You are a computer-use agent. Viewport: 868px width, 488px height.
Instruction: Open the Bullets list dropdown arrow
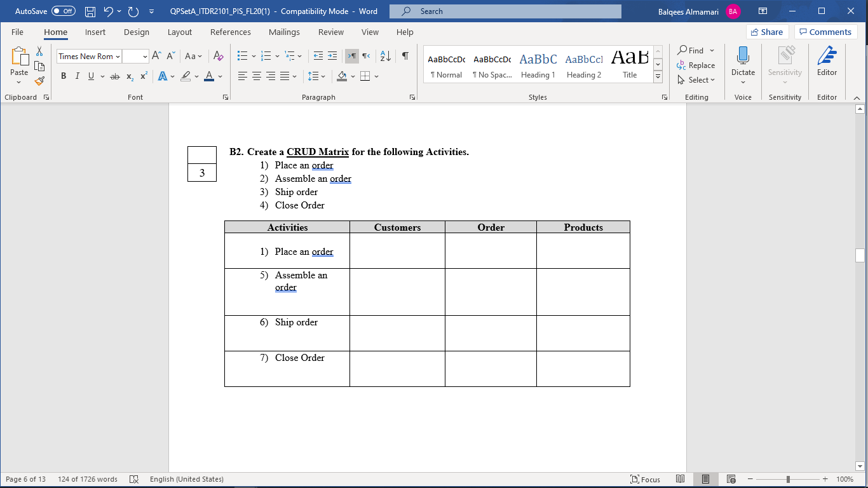point(254,57)
